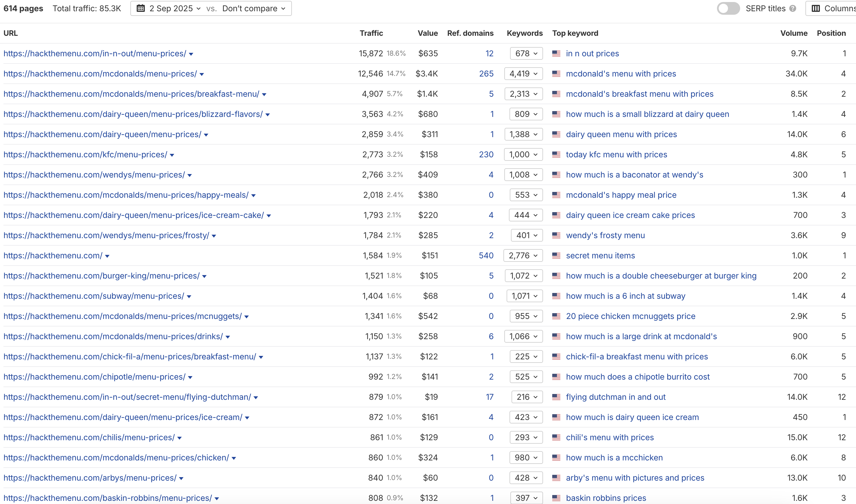856x504 pixels.
Task: Expand the caret next to the wendys frosty URL
Action: (x=214, y=235)
